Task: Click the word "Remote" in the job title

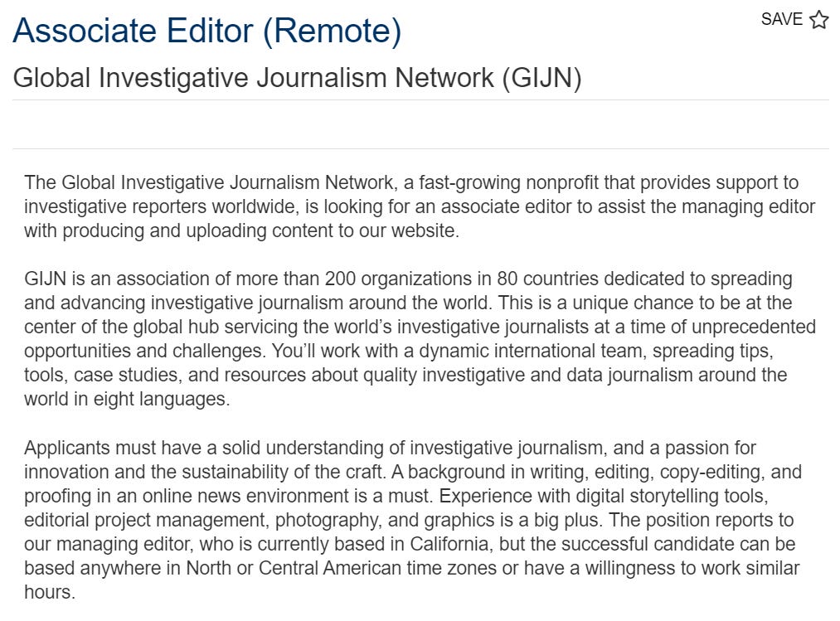Action: tap(332, 31)
